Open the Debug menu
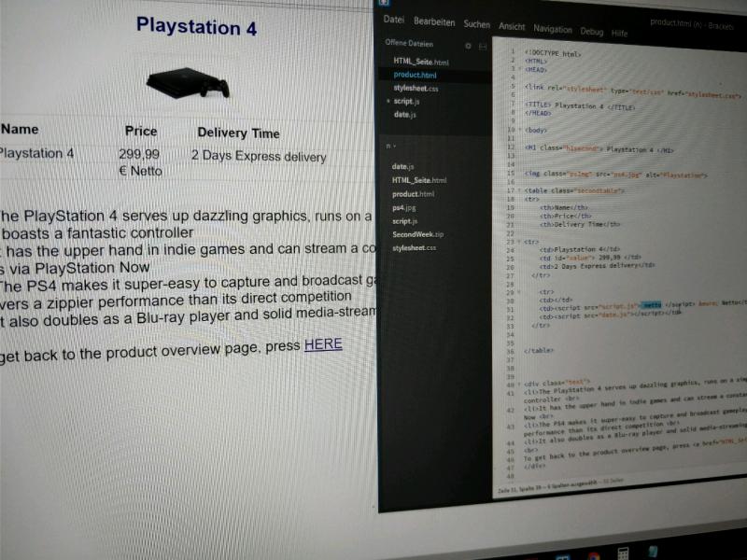 592,32
